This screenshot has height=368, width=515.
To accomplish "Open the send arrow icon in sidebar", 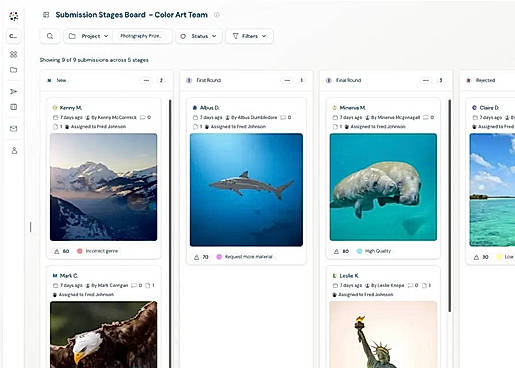I will pos(14,91).
